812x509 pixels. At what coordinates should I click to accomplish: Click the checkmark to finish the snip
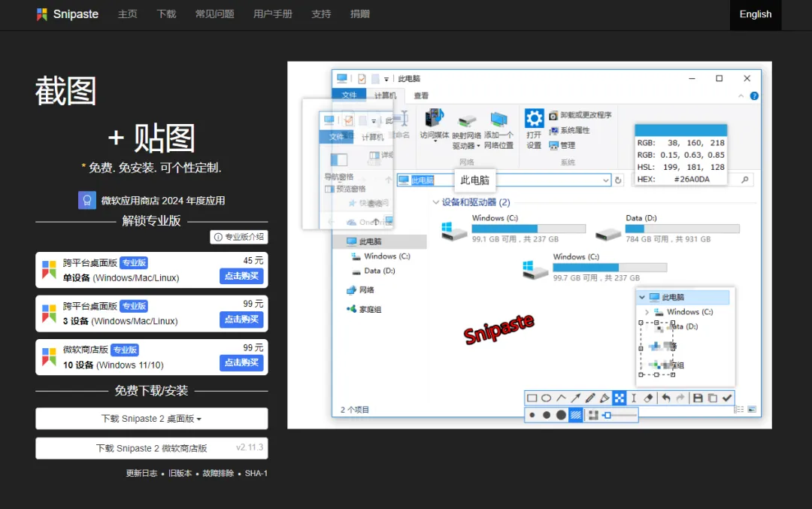point(727,398)
